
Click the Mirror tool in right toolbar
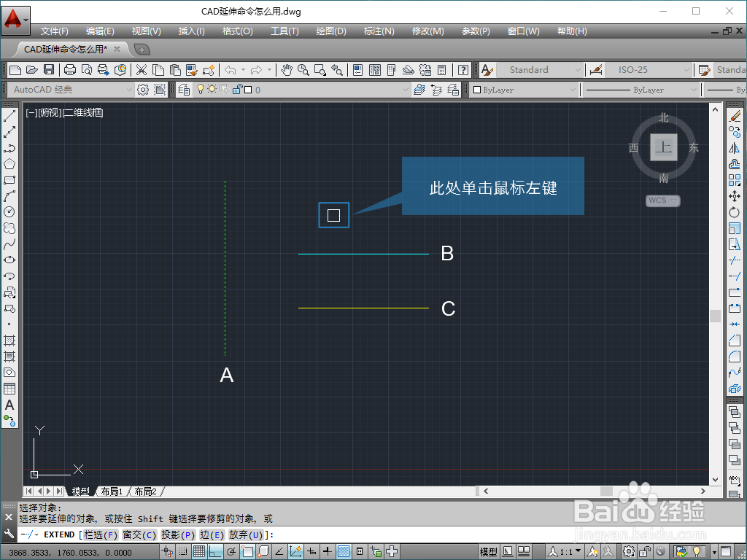(735, 148)
